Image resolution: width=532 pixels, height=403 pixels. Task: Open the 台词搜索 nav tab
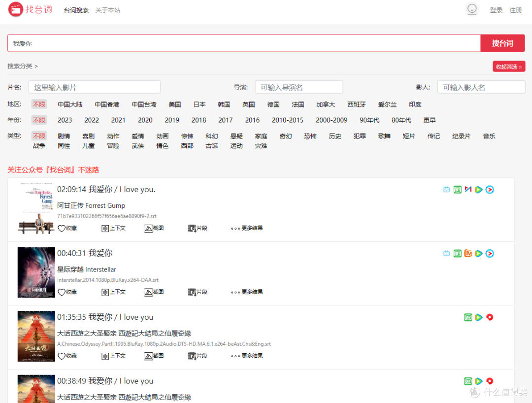pyautogui.click(x=76, y=10)
